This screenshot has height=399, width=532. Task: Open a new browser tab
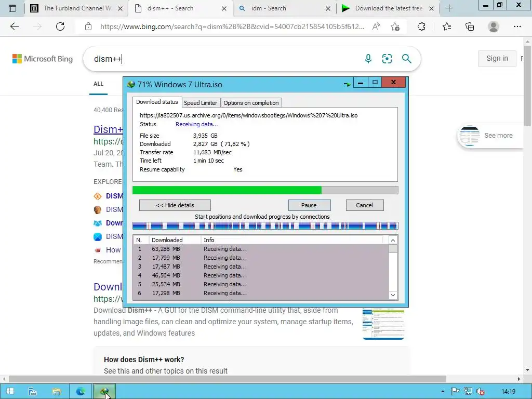[449, 8]
